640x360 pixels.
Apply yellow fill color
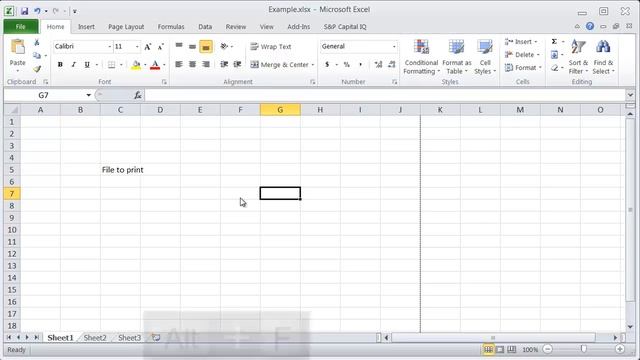[136, 64]
